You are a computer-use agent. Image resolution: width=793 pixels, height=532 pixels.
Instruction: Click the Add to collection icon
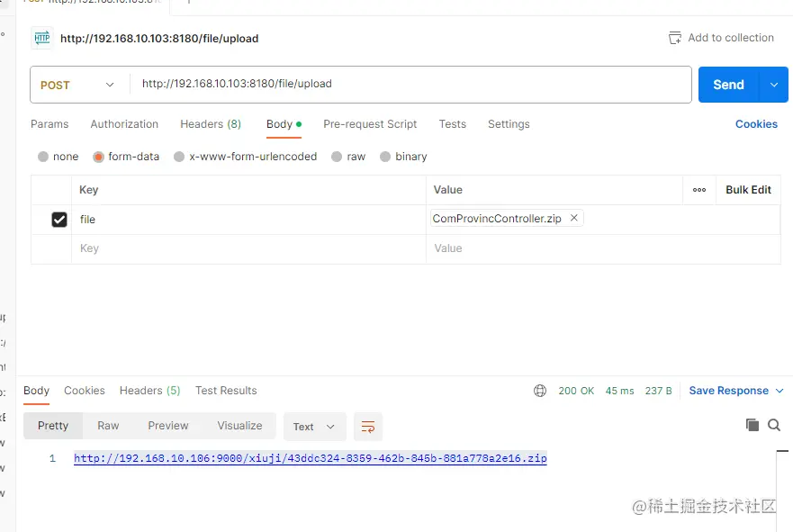coord(675,38)
